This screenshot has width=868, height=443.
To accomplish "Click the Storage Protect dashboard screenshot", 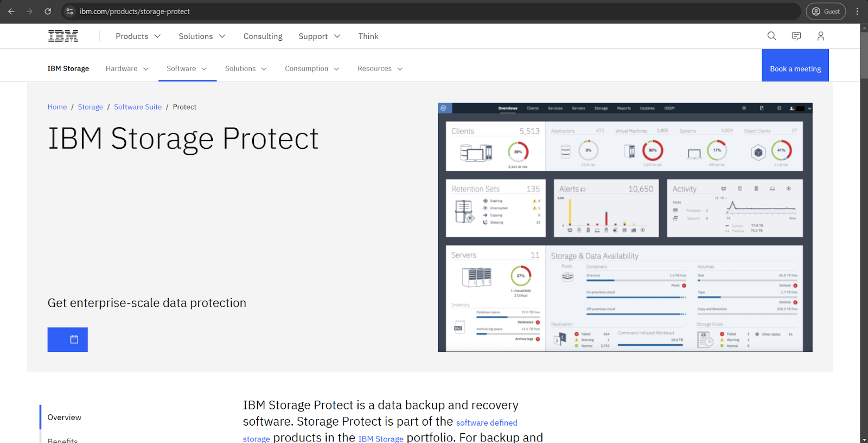I will (625, 227).
